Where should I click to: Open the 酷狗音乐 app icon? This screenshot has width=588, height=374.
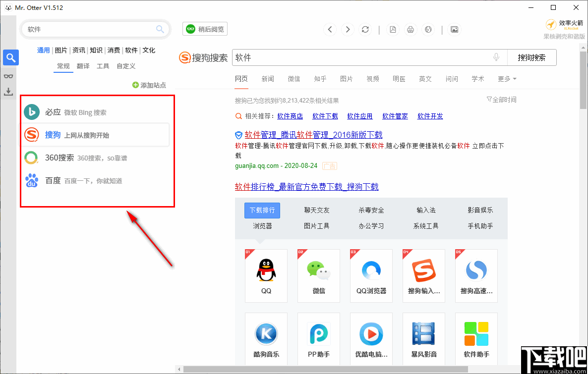(x=266, y=334)
